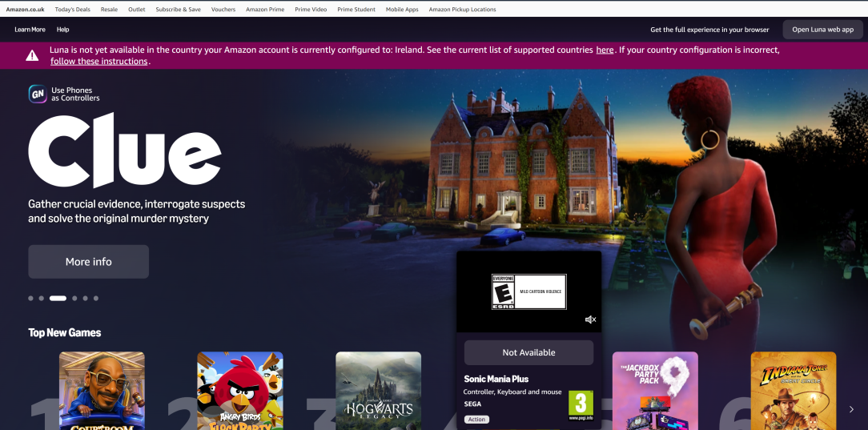Open Angry Birds Flock Party thumbnail

(240, 391)
